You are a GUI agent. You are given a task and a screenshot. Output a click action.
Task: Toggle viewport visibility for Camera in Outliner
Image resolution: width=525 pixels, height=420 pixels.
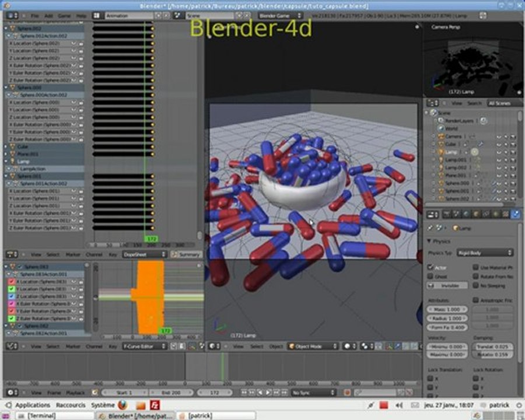[499, 136]
